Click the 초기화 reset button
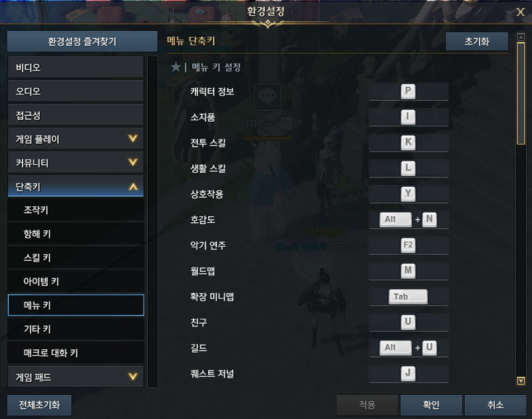The image size is (532, 419). pos(477,41)
